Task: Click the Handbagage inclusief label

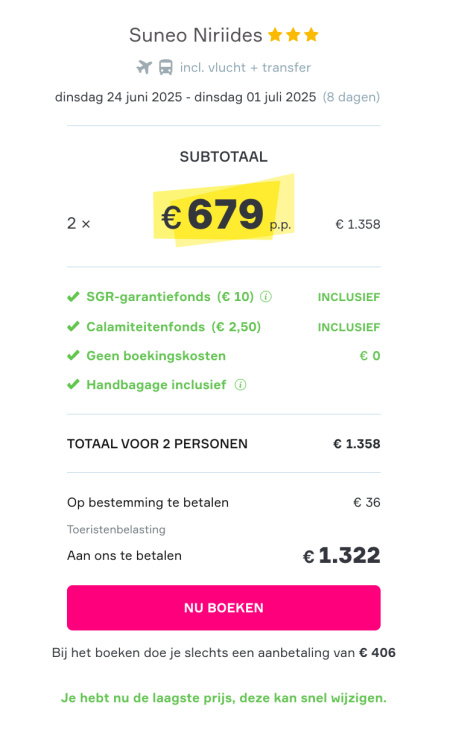Action: click(156, 385)
